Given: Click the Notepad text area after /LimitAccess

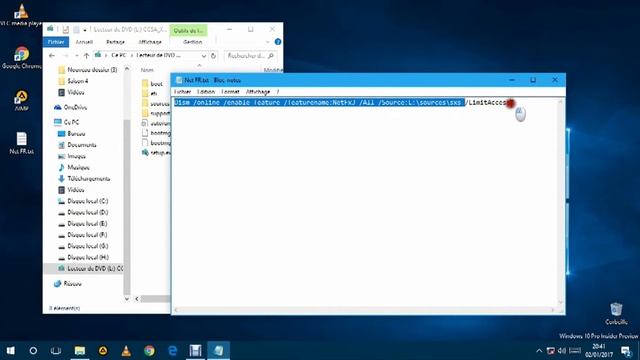Looking at the screenshot, I should point(511,103).
